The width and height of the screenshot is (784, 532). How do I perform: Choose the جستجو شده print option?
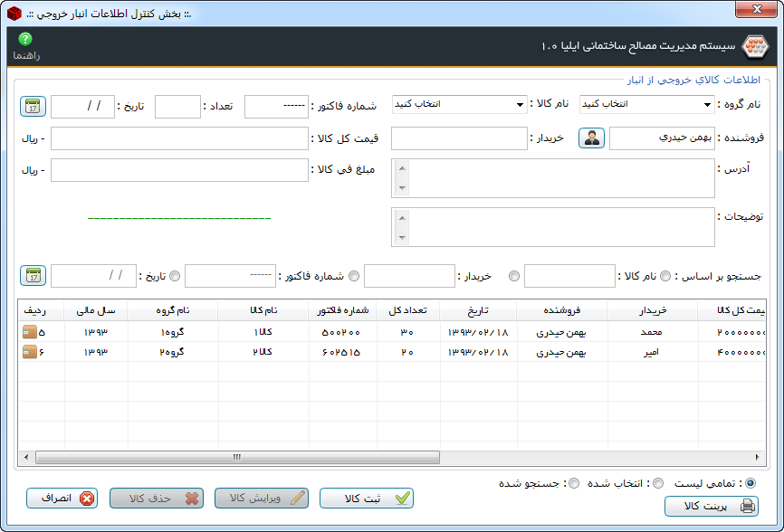click(x=573, y=483)
